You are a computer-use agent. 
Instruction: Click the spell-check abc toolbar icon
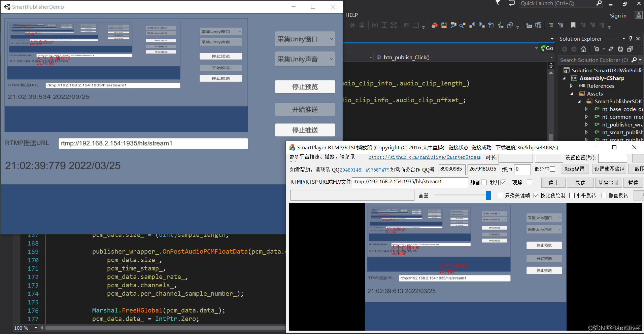501,25
